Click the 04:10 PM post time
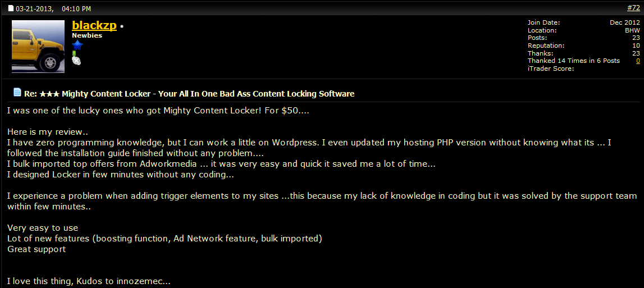Image resolution: width=644 pixels, height=288 pixels. pyautogui.click(x=76, y=8)
